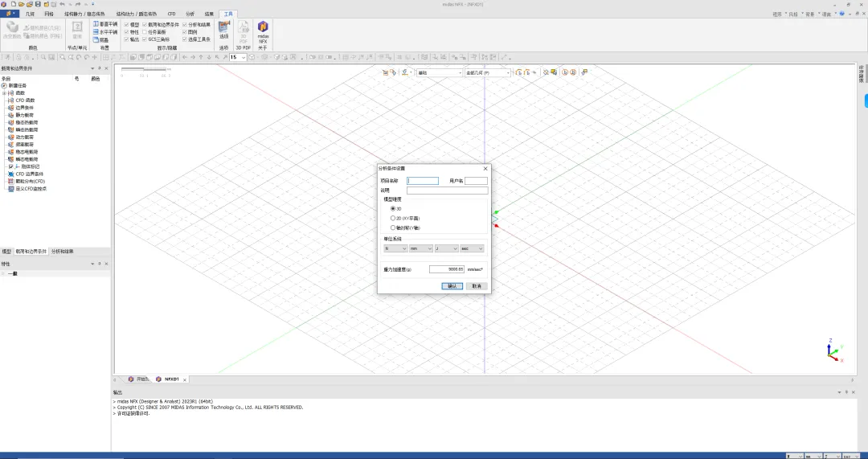Viewport: 868px width, 459px height.
Task: Click the NFX application menu button
Action: (10, 14)
